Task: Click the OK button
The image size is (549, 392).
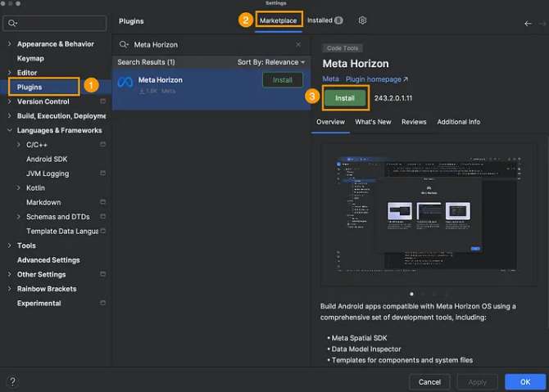Action: (x=525, y=382)
